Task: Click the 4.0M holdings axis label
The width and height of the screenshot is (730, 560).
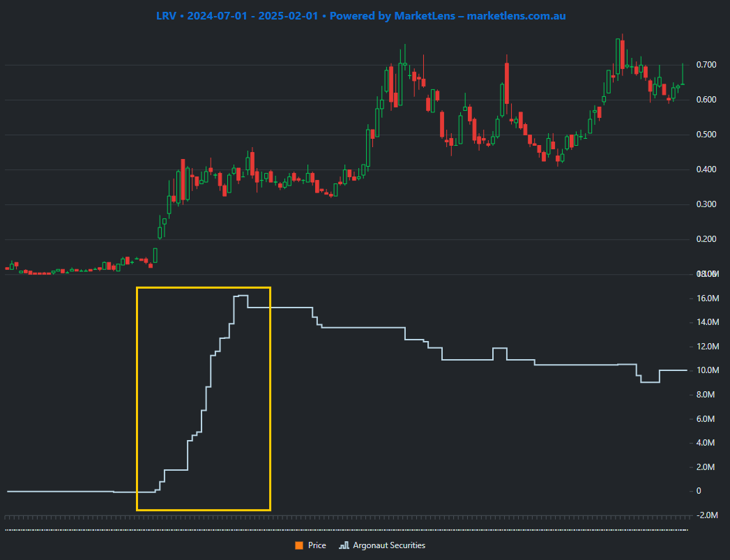Action: click(706, 443)
